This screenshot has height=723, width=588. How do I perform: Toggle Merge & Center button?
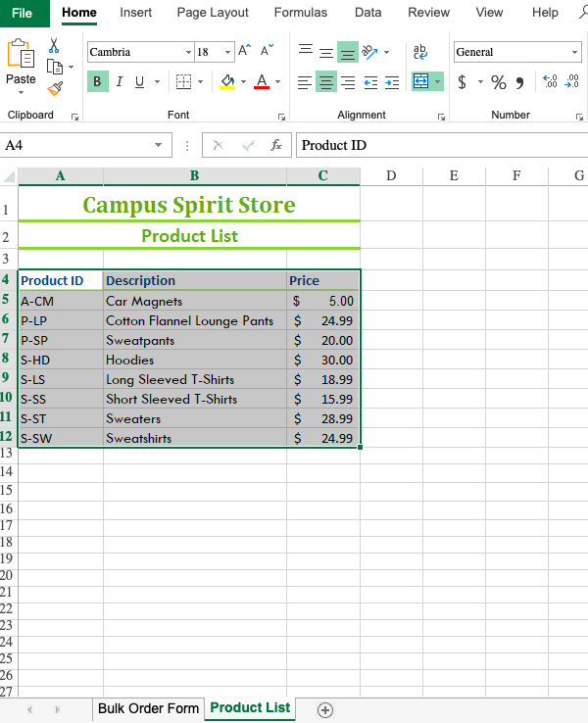tap(420, 81)
